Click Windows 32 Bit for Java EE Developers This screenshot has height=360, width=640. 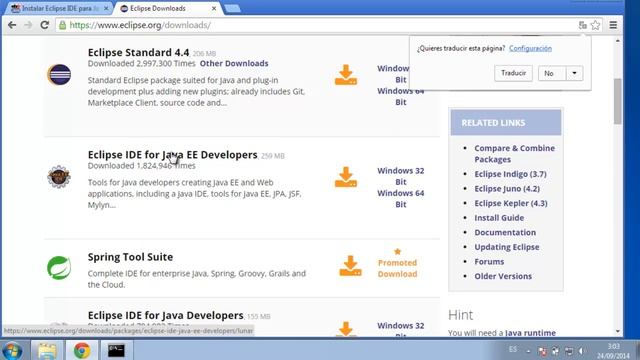(400, 176)
